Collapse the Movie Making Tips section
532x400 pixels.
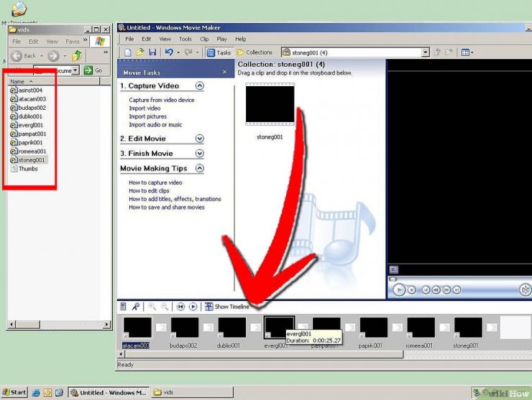click(200, 169)
